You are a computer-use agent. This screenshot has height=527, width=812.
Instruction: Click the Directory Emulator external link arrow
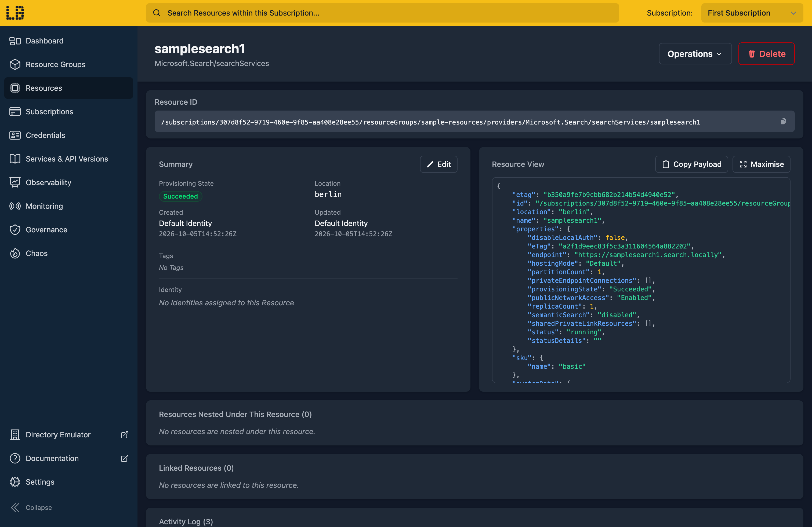pos(125,435)
